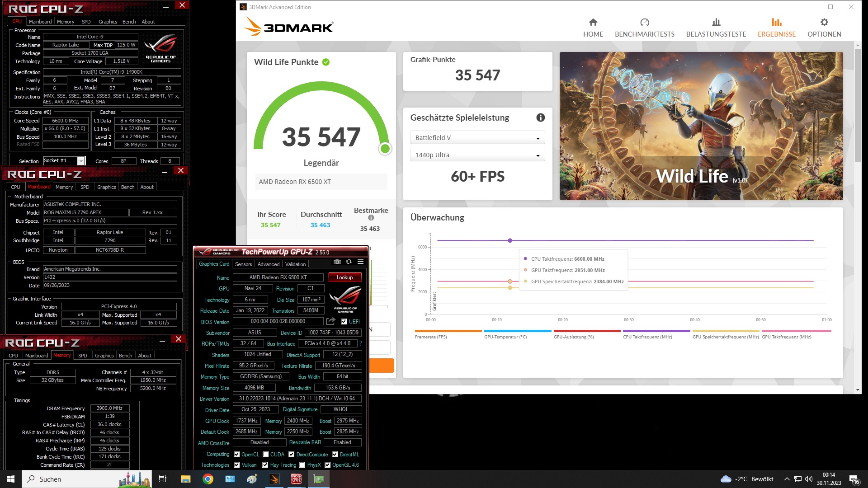Click the GPU-Auslastung (%) legend entry
Screen dimensions: 868x488
(587, 334)
